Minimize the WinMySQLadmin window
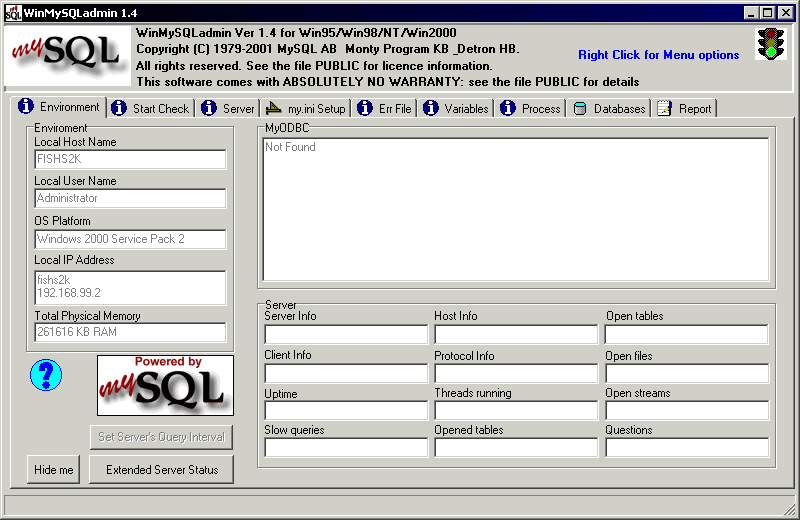 coord(751,13)
